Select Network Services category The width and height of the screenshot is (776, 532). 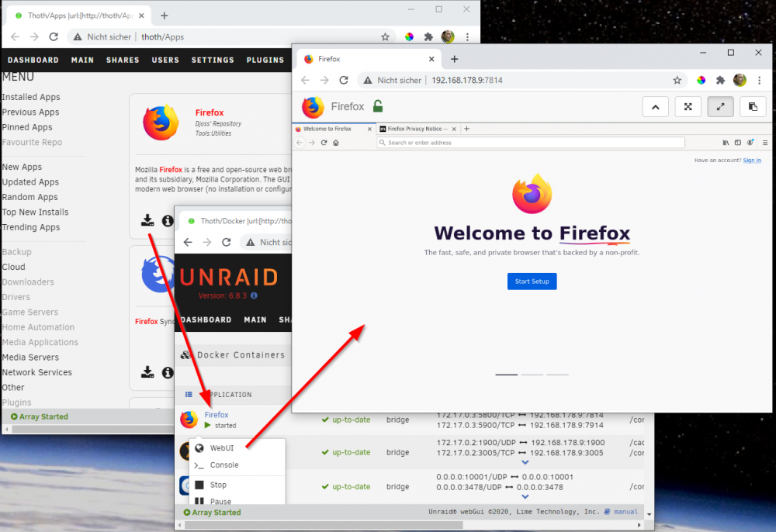tap(36, 372)
